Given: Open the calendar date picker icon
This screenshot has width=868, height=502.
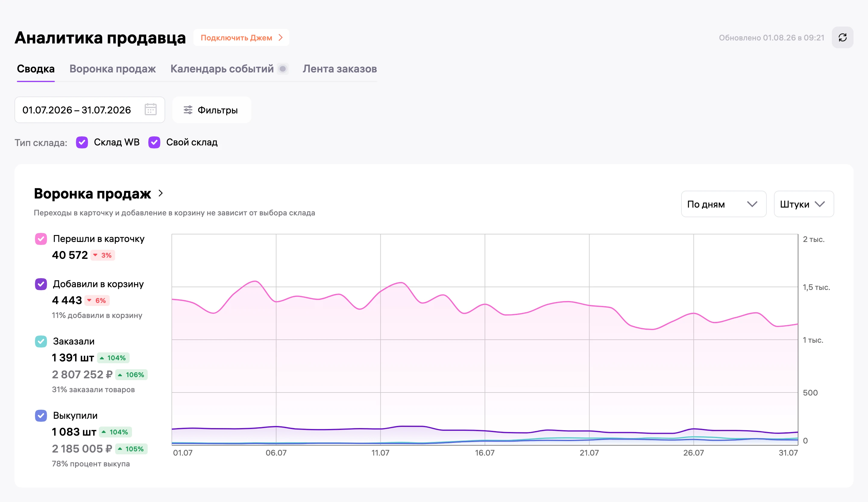Looking at the screenshot, I should coord(150,110).
